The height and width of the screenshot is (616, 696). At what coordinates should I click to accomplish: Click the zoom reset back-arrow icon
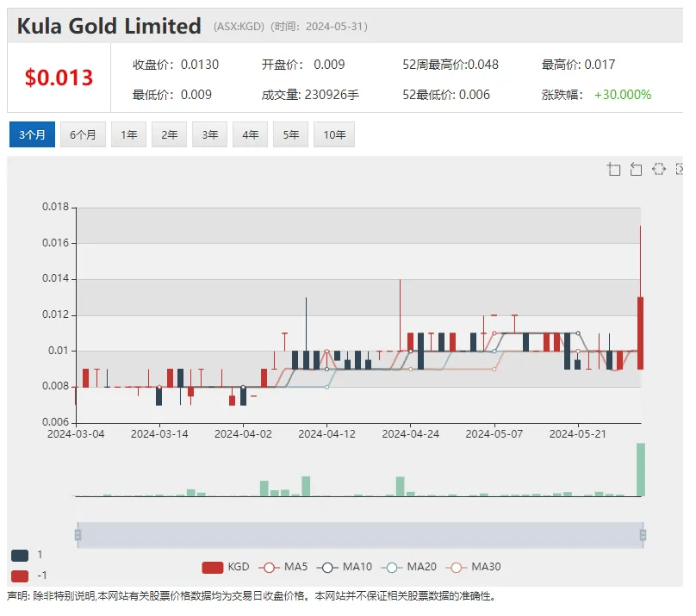[636, 169]
